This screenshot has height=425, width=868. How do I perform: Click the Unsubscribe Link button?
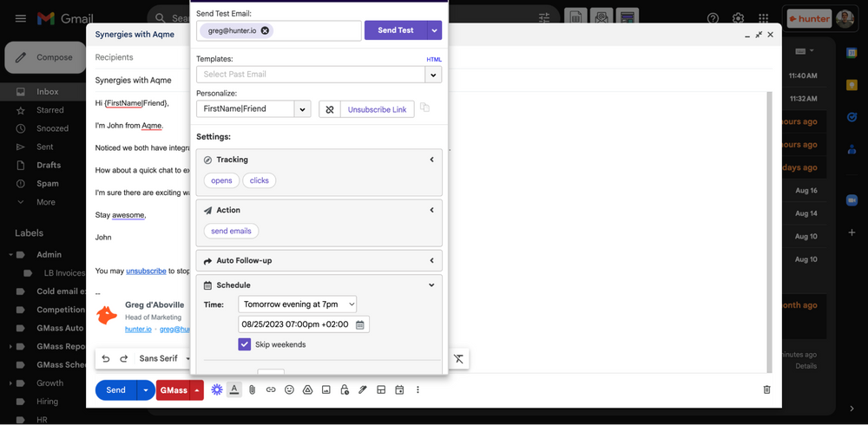pyautogui.click(x=377, y=110)
